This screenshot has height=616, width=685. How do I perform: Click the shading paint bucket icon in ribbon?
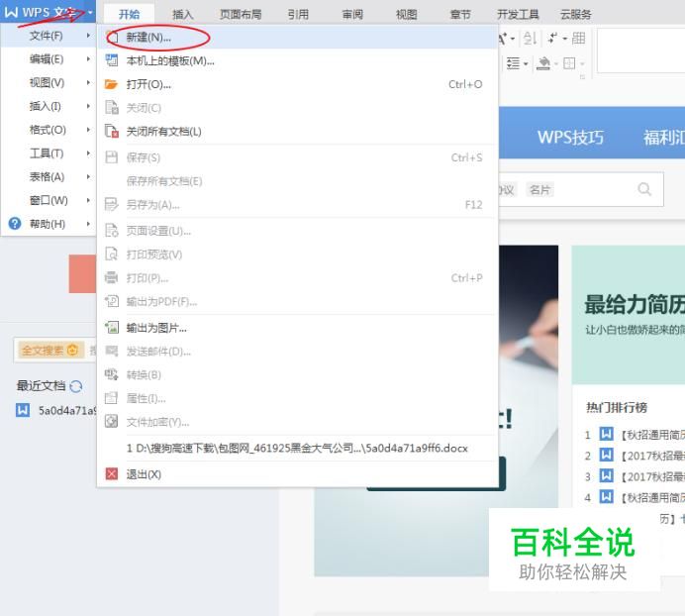tap(543, 63)
